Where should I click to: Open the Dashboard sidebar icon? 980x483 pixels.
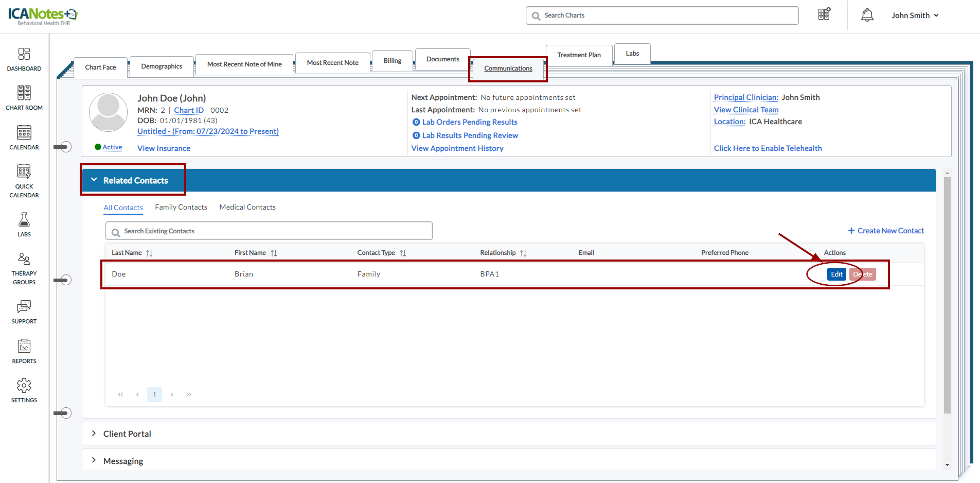pos(24,55)
